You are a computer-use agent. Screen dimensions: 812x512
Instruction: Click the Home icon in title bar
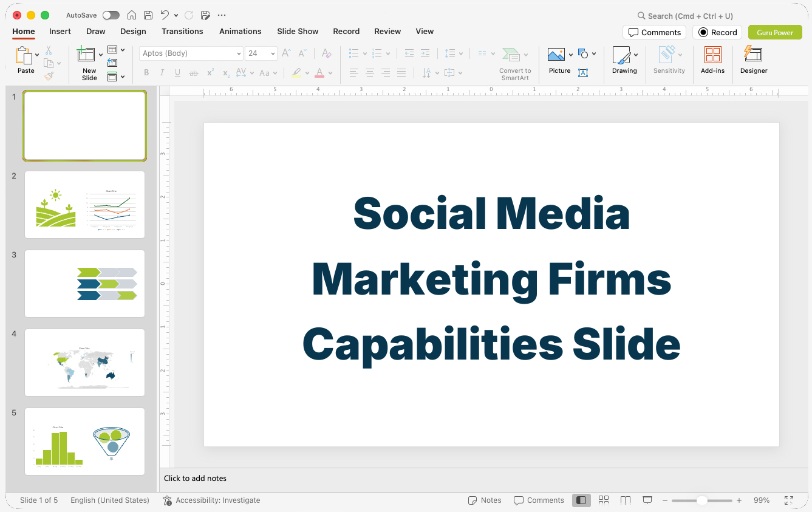132,15
